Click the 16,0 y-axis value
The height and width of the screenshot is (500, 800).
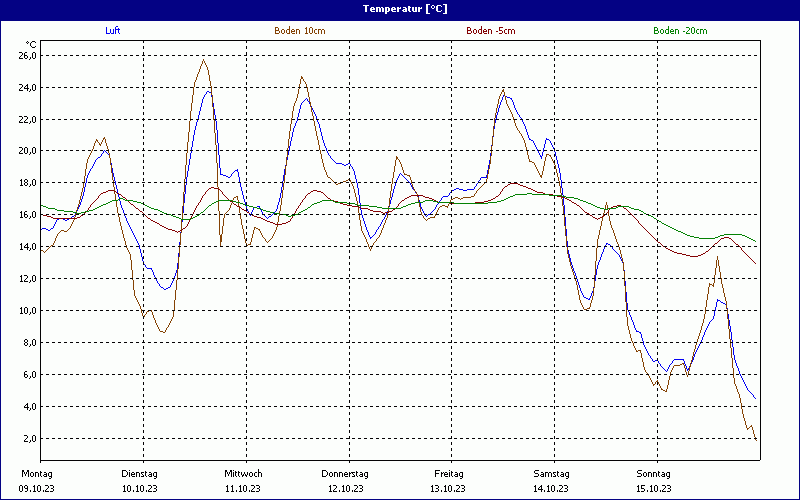28,215
